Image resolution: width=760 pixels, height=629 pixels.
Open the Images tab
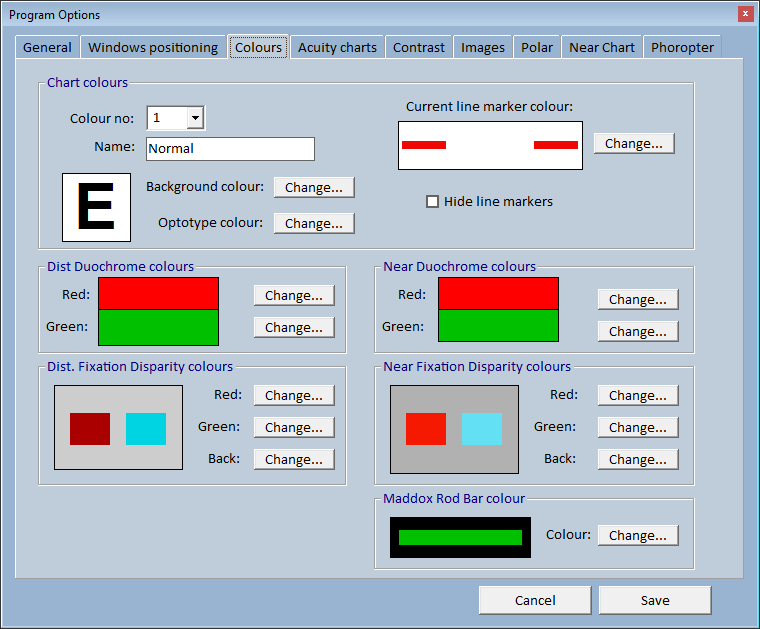coord(483,47)
